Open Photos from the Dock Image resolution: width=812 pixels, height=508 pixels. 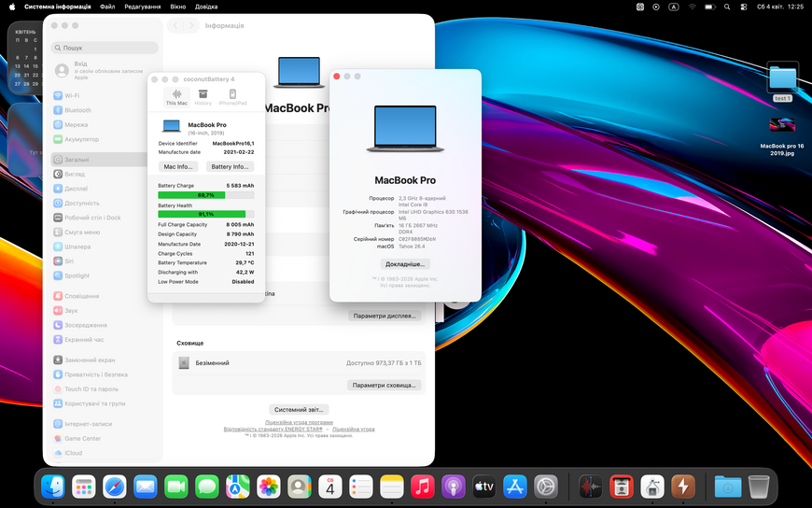point(268,487)
